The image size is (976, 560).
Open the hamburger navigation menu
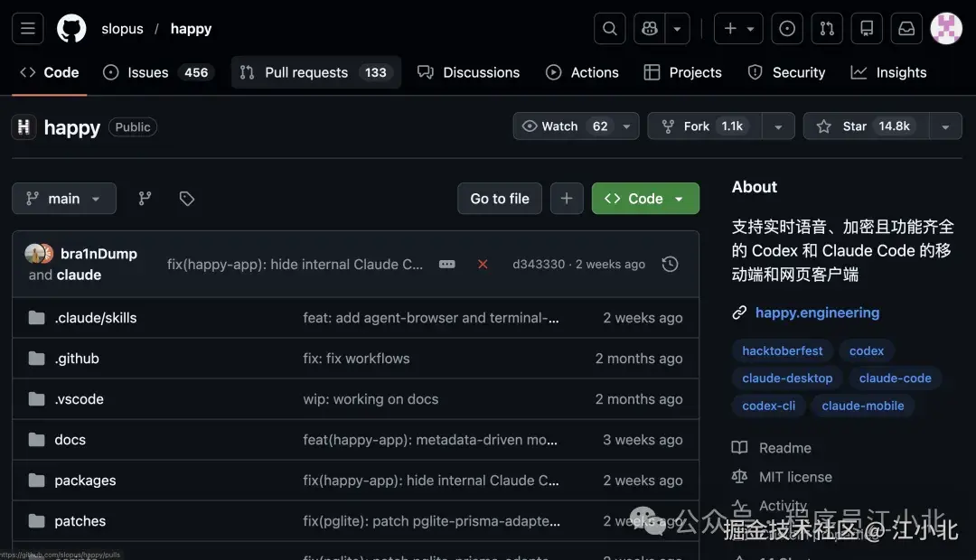coord(27,29)
